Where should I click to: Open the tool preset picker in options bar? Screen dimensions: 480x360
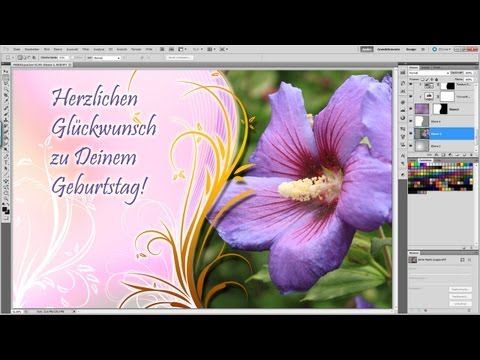[10, 58]
